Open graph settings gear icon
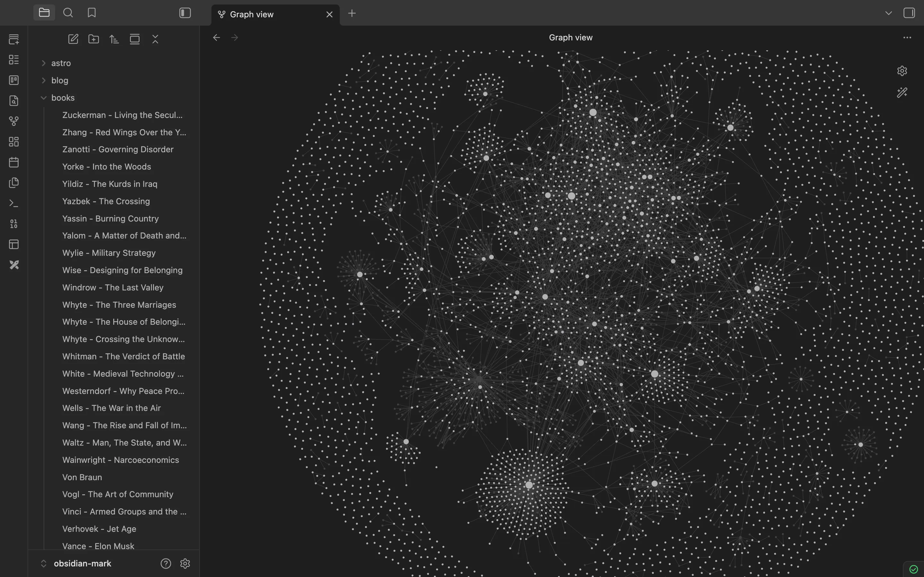This screenshot has width=924, height=577. pos(902,71)
